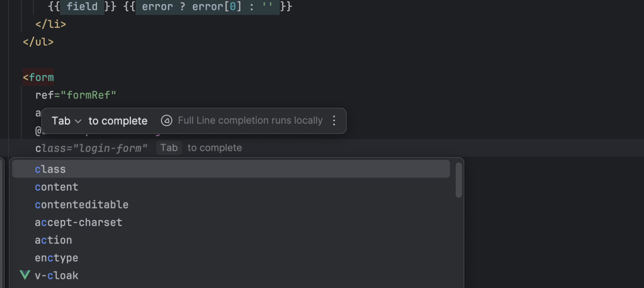Pick 'contenteditable' attribute suggestion

81,204
